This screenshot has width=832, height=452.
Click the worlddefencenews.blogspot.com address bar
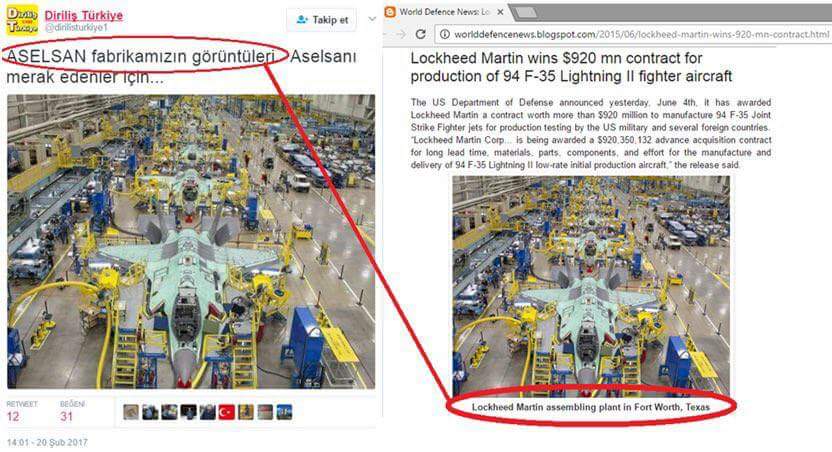632,34
